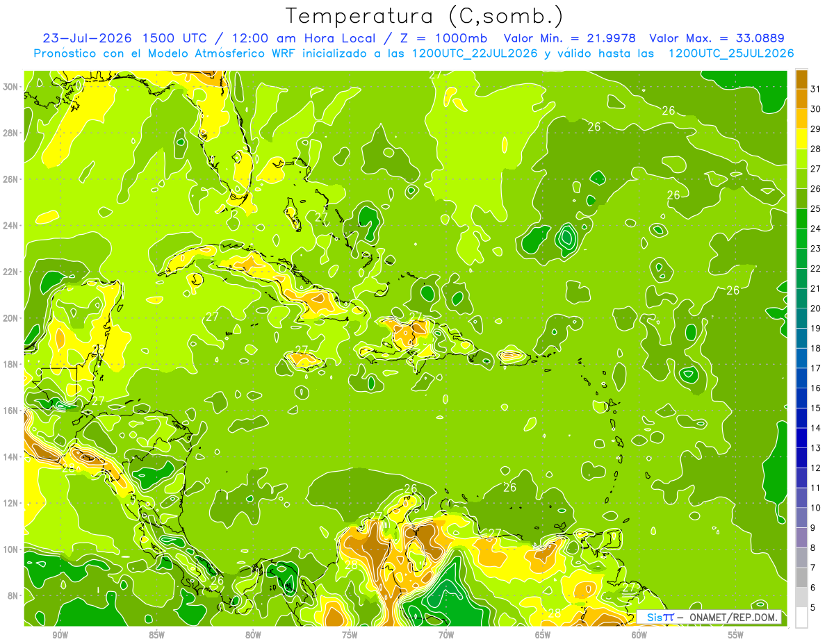Click the gray legend band between 6 and 7
This screenshot has width=834, height=644.
pyautogui.click(x=801, y=577)
